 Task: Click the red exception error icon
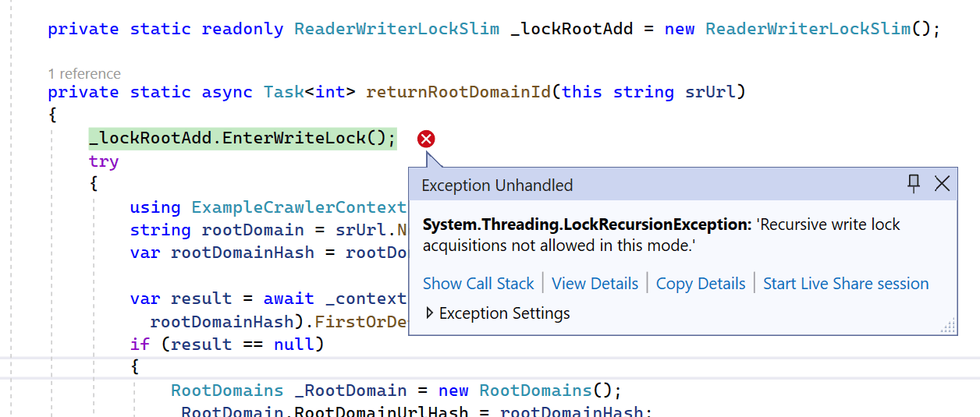tap(426, 139)
